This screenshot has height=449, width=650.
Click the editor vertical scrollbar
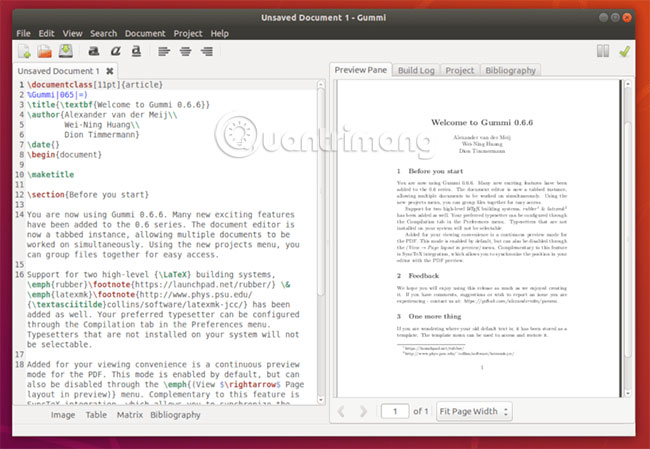coord(321,191)
